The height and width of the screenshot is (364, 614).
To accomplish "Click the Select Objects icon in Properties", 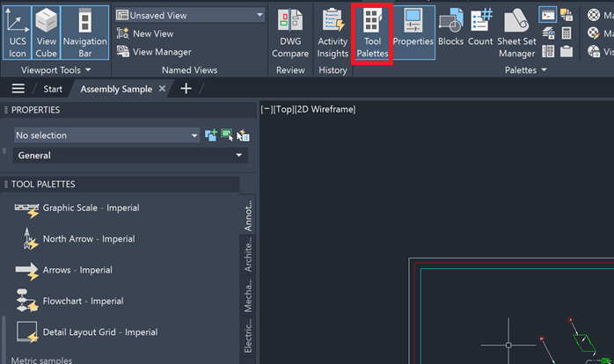I will click(x=227, y=135).
